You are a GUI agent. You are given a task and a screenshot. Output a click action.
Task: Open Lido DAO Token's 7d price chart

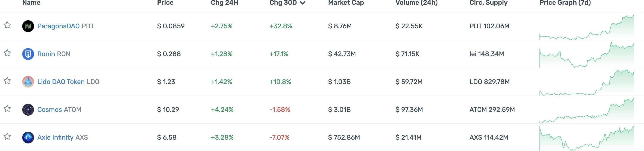pyautogui.click(x=587, y=83)
